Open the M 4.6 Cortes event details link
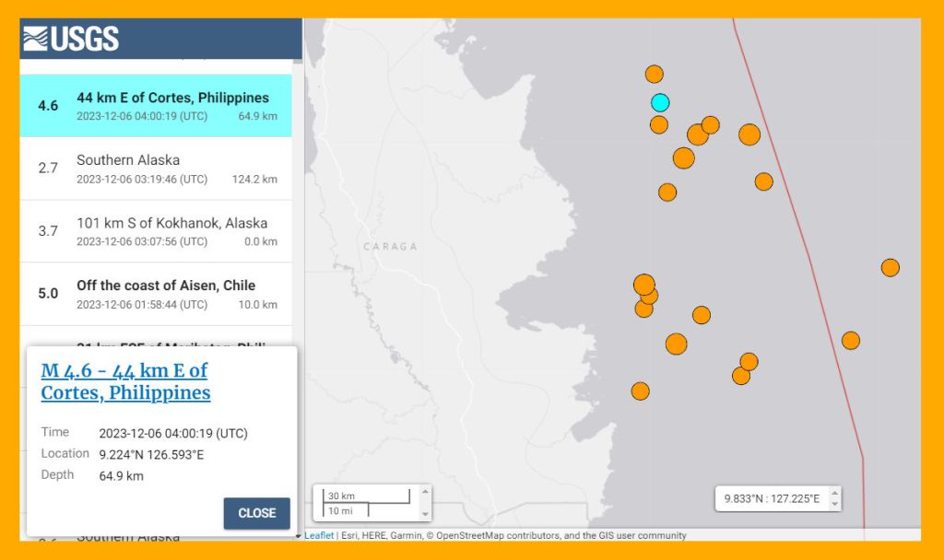The width and height of the screenshot is (944, 560). (x=125, y=381)
